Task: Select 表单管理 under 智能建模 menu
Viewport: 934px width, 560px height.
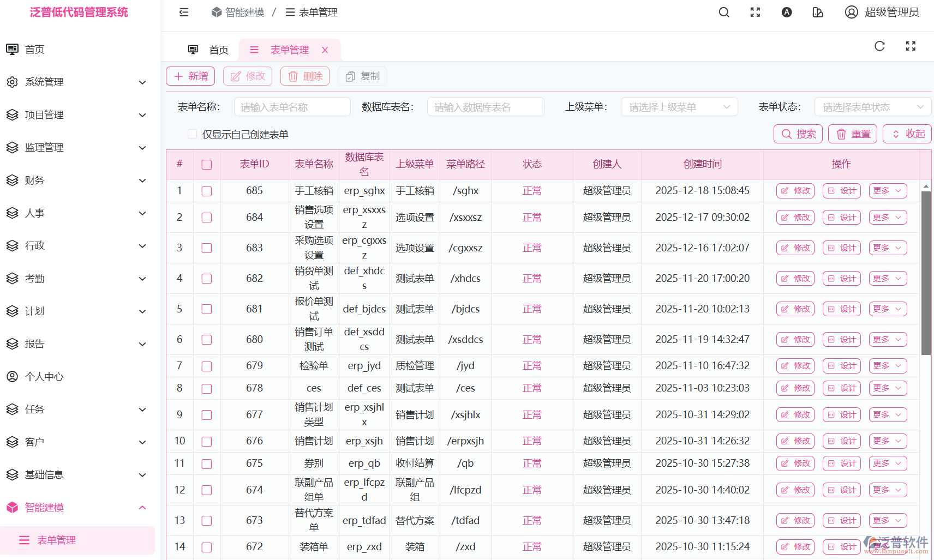Action: (x=56, y=540)
